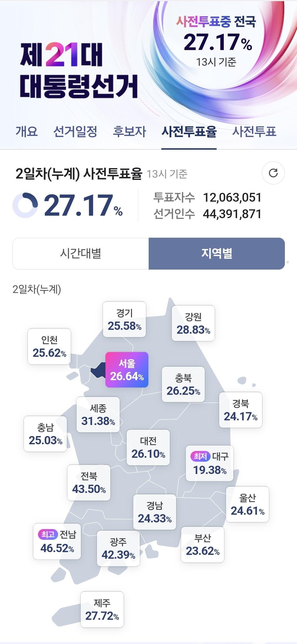This screenshot has width=297, height=644.
Task: Tap the 최고 badge on 전남
Action: click(48, 534)
